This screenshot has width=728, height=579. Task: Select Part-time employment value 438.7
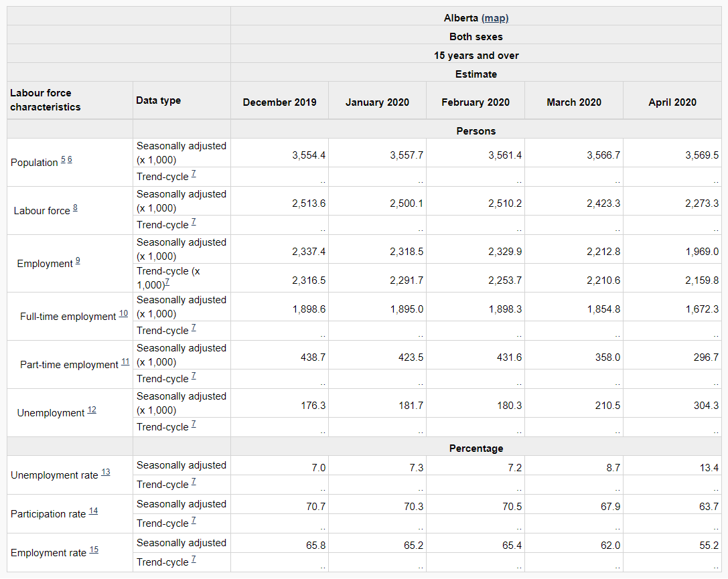tap(313, 357)
